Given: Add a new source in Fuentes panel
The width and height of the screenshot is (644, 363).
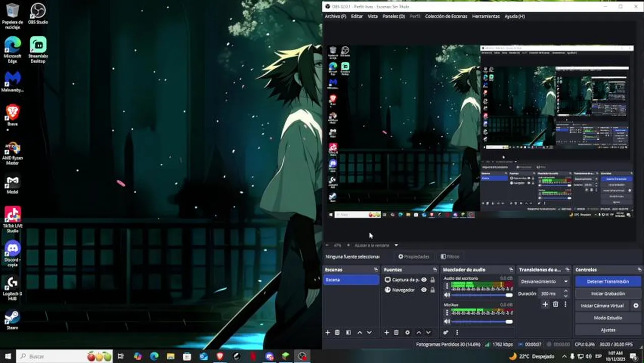Looking at the screenshot, I should (x=387, y=332).
